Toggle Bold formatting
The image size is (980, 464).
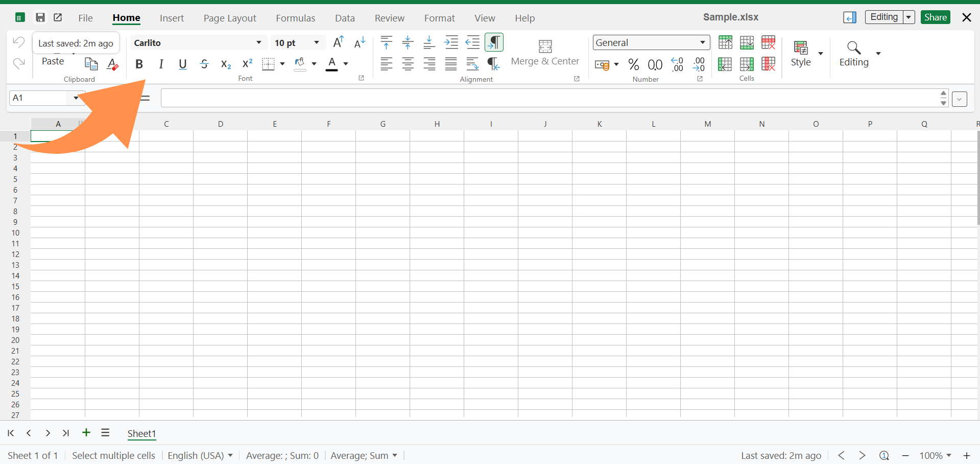139,64
